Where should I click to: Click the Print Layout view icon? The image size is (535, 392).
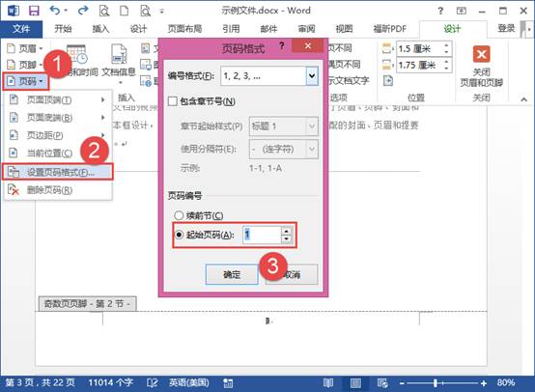pos(355,383)
